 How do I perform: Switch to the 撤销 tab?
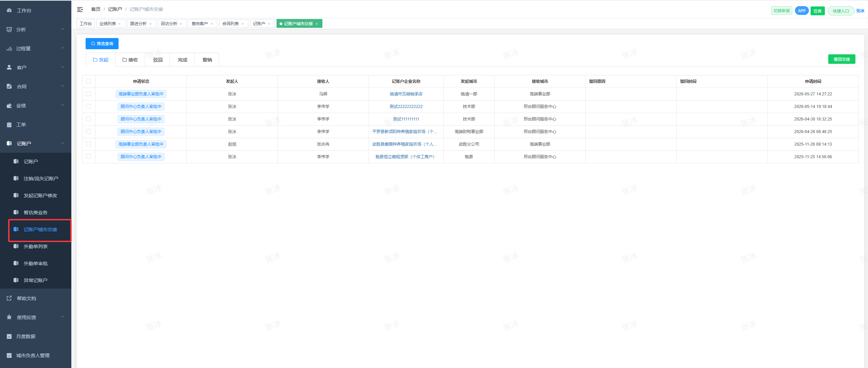click(207, 60)
